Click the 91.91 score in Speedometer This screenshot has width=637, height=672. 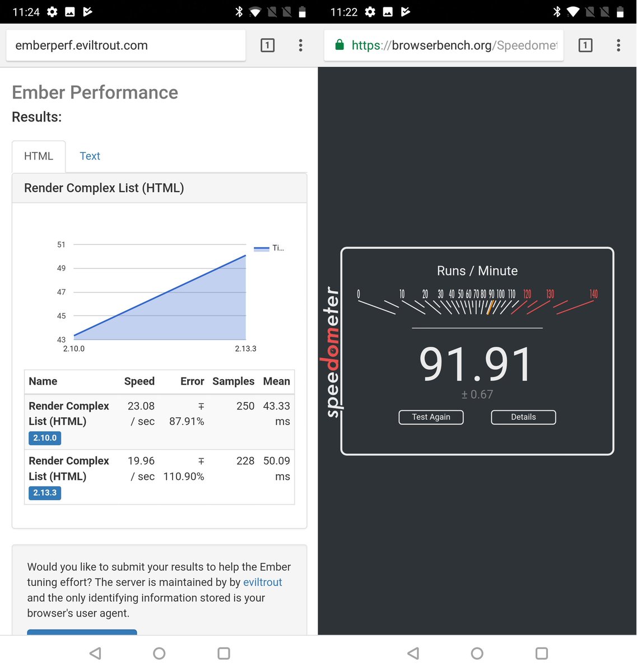click(476, 365)
